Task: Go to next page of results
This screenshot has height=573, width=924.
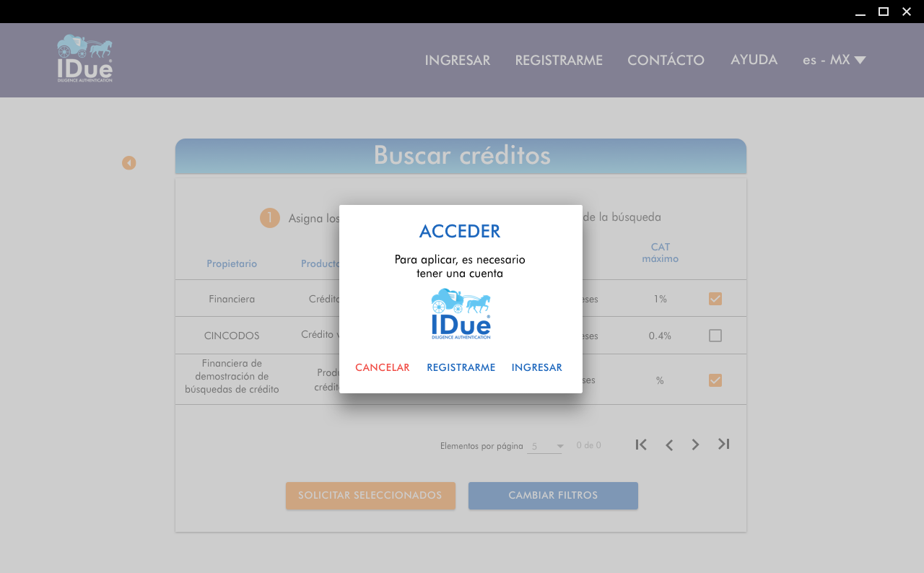Action: click(x=695, y=445)
